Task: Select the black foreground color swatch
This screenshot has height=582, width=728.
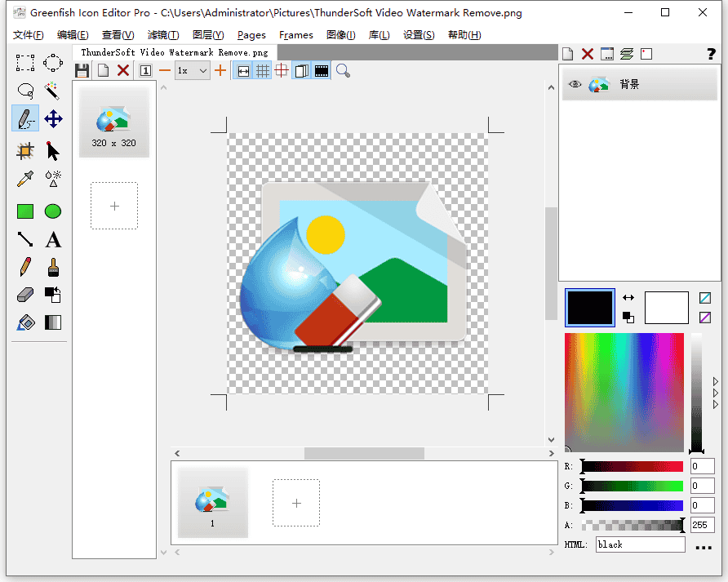Action: click(589, 308)
